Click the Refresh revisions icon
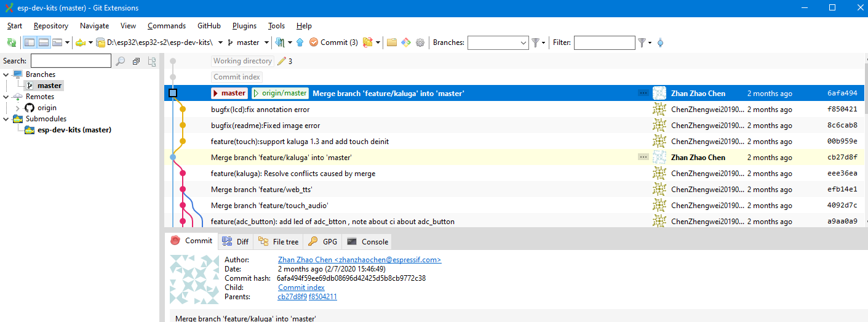 coord(12,42)
